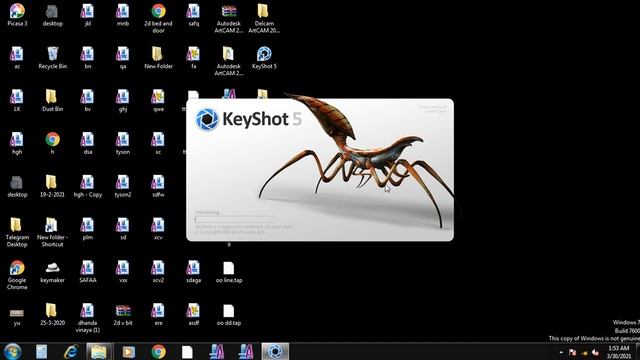Select the 'New folder - Shortcut' icon
This screenshot has width=640, height=360.
[52, 232]
